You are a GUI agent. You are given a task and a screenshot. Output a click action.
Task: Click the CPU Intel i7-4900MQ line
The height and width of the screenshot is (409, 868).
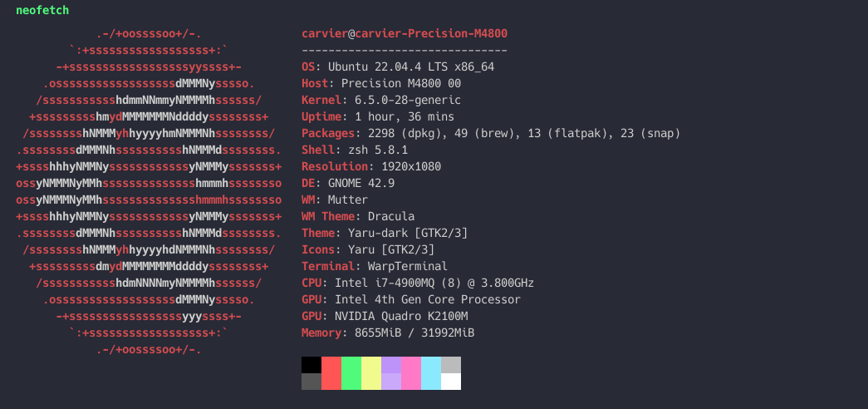(x=418, y=283)
